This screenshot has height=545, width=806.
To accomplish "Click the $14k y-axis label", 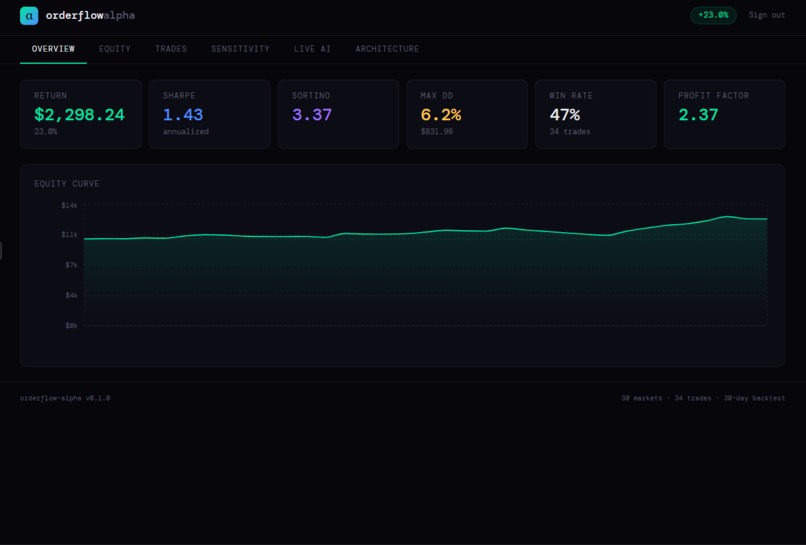I will 69,205.
